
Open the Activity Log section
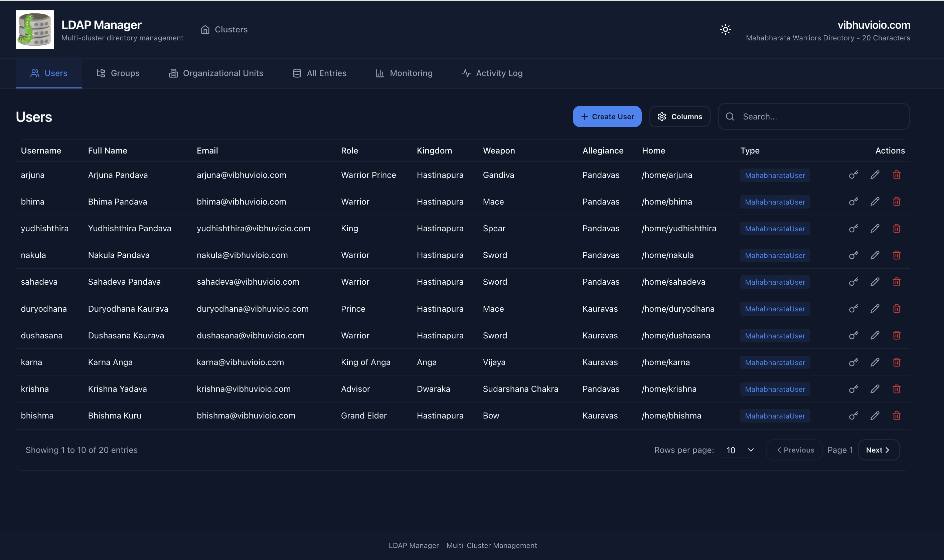pyautogui.click(x=492, y=73)
